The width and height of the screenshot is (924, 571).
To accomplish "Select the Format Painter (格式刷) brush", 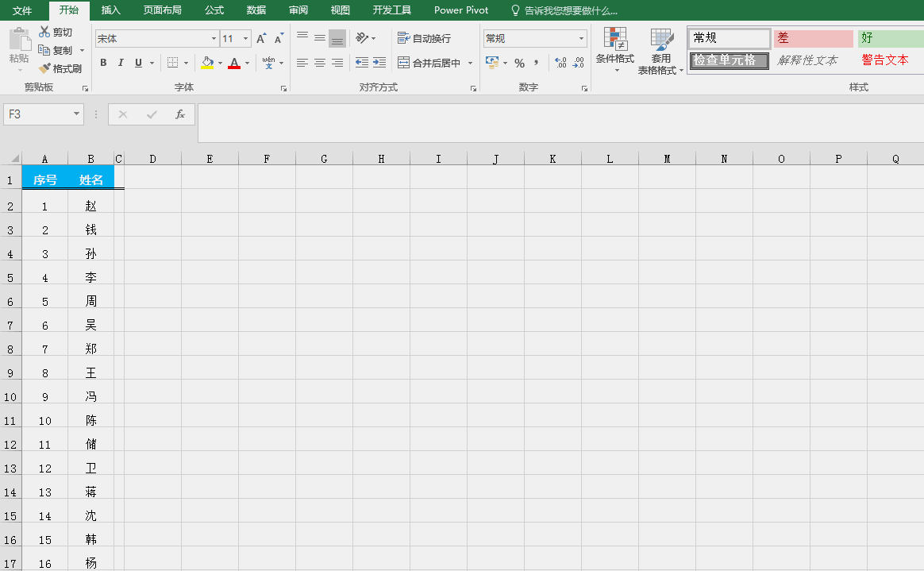I will 45,69.
